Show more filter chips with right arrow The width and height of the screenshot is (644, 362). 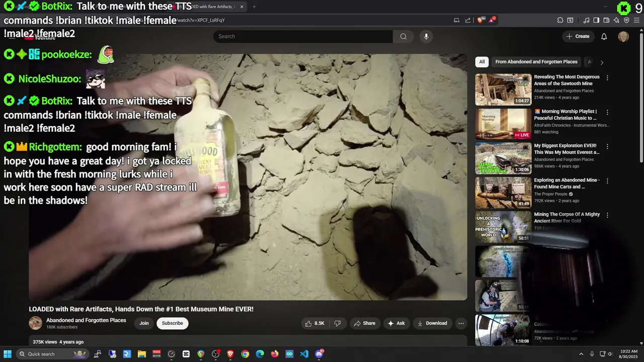(x=602, y=62)
